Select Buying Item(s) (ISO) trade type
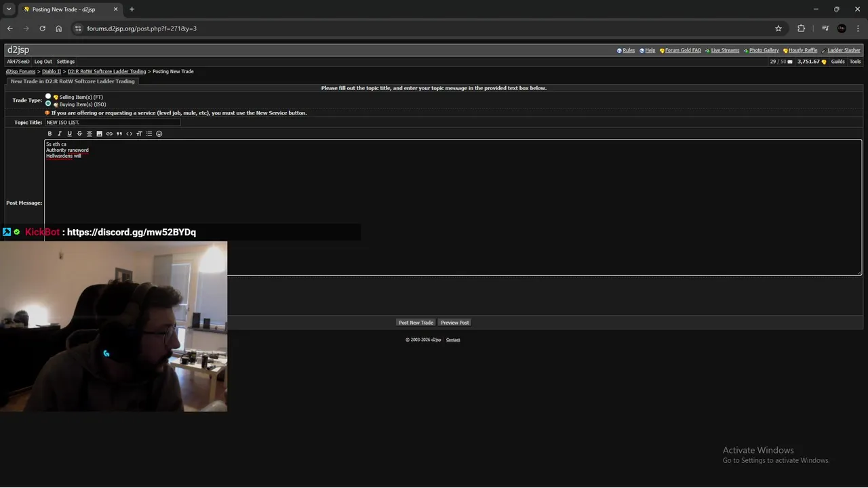This screenshot has height=488, width=868. tap(48, 104)
